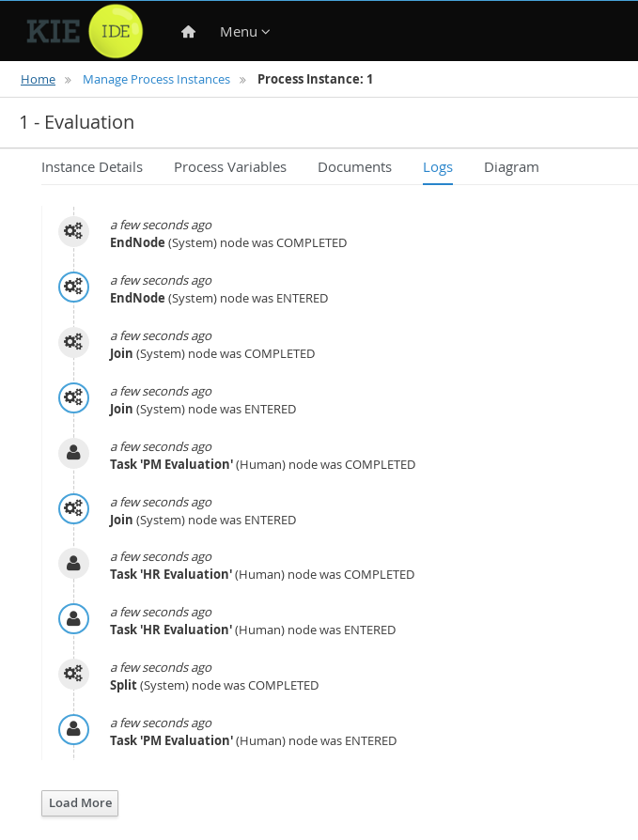Click the user icon for HR Evaluation ENTERED
Image resolution: width=638 pixels, height=840 pixels.
point(73,619)
